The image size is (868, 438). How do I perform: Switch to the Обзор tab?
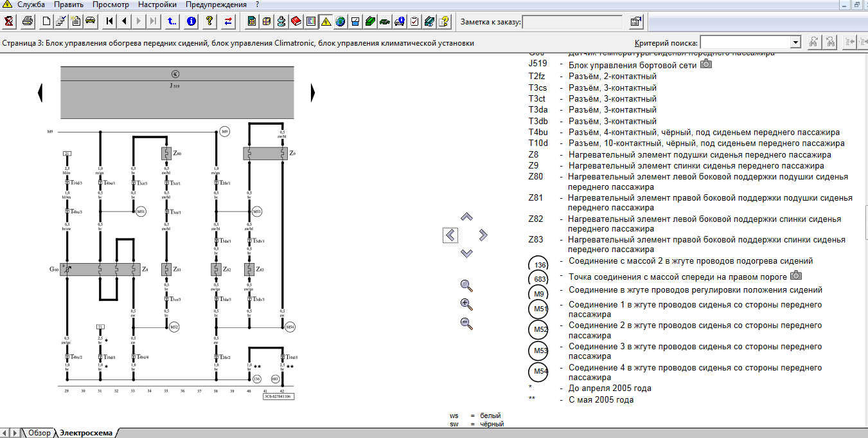point(39,433)
